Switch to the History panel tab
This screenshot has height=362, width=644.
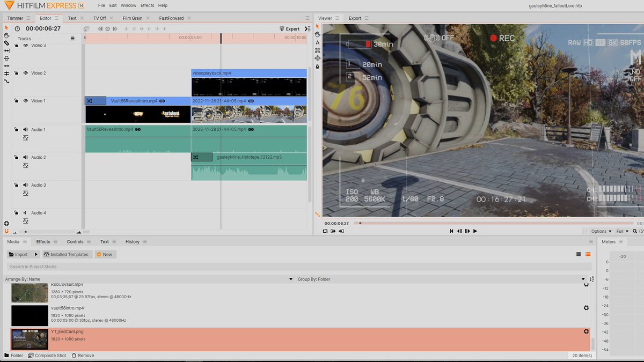click(x=133, y=241)
